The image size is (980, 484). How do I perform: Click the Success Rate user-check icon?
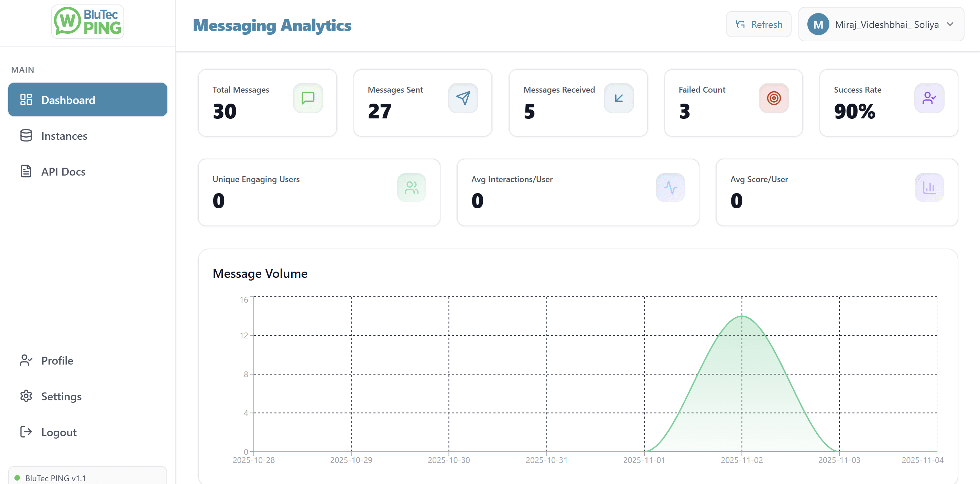[929, 98]
